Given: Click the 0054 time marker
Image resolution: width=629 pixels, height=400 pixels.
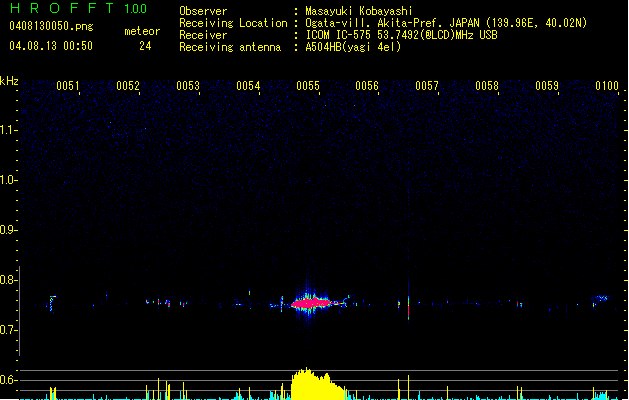Looking at the screenshot, I should (248, 85).
